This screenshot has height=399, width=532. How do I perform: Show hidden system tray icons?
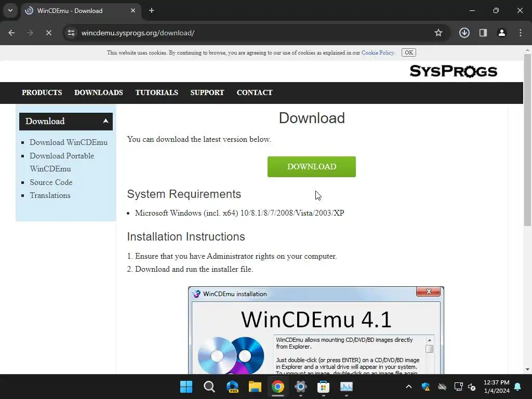(409, 387)
